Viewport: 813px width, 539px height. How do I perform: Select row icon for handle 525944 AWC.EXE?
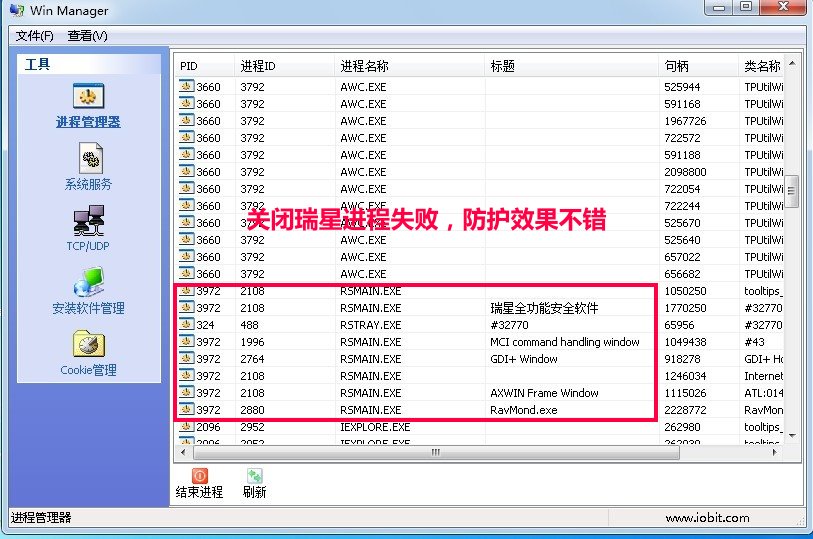coord(187,86)
